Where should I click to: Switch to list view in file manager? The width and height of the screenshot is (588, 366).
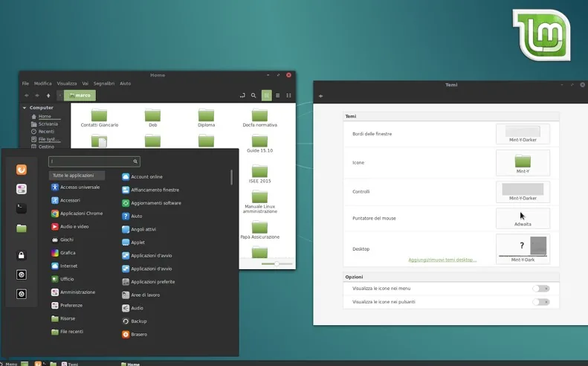(278, 95)
